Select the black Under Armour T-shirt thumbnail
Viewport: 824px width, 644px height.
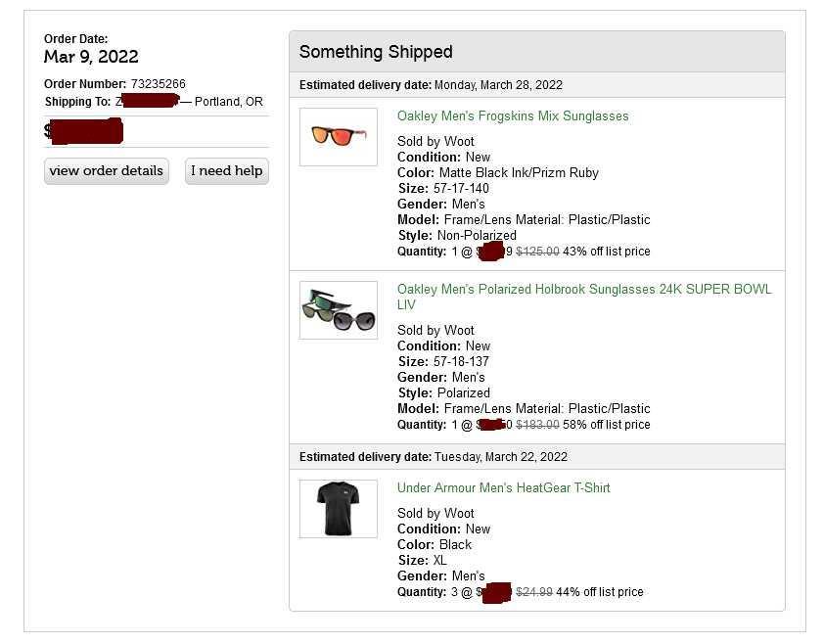pos(339,509)
